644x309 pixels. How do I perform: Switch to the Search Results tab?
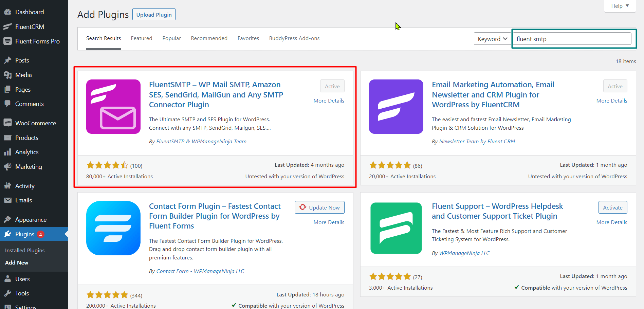tap(104, 38)
